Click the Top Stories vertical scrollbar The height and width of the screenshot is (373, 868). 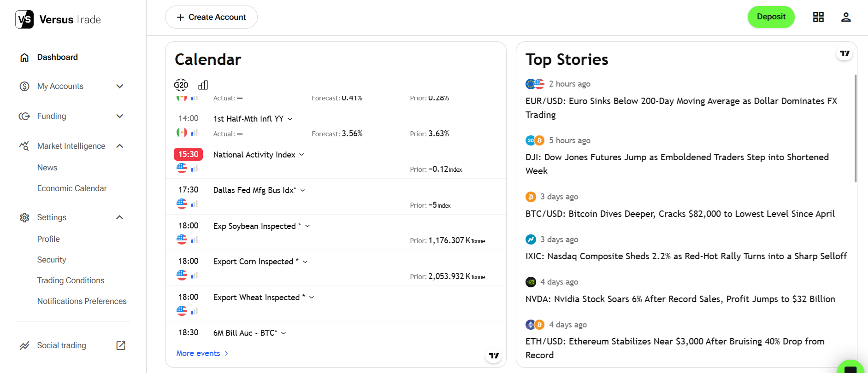[x=856, y=128]
